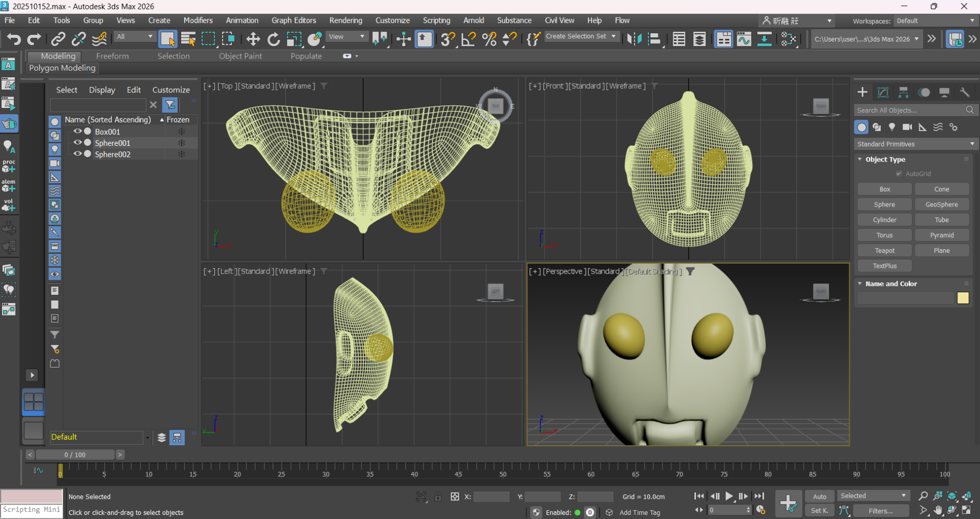Screen dimensions: 980x519
Task: Open the Modifiers menu
Action: (x=198, y=20)
